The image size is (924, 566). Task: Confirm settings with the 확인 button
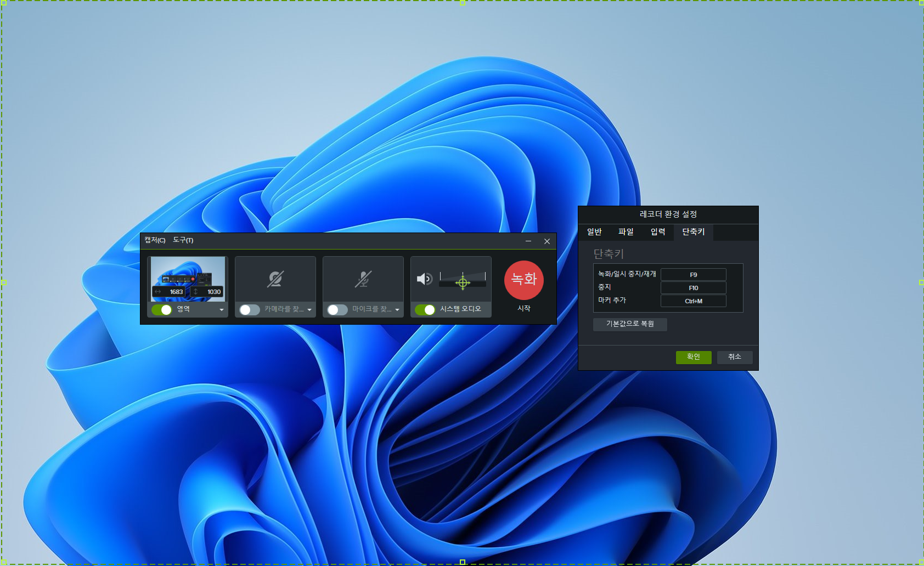[x=694, y=357]
